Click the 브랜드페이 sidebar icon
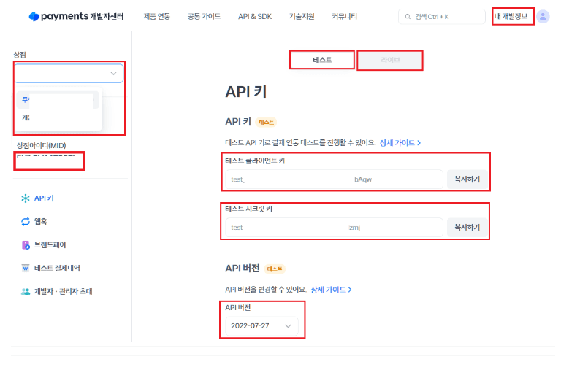 click(26, 244)
